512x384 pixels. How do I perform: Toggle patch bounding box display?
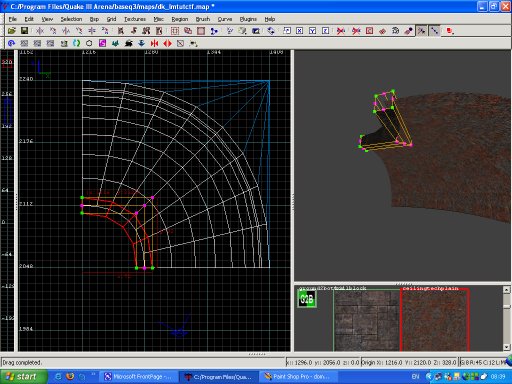[370, 31]
